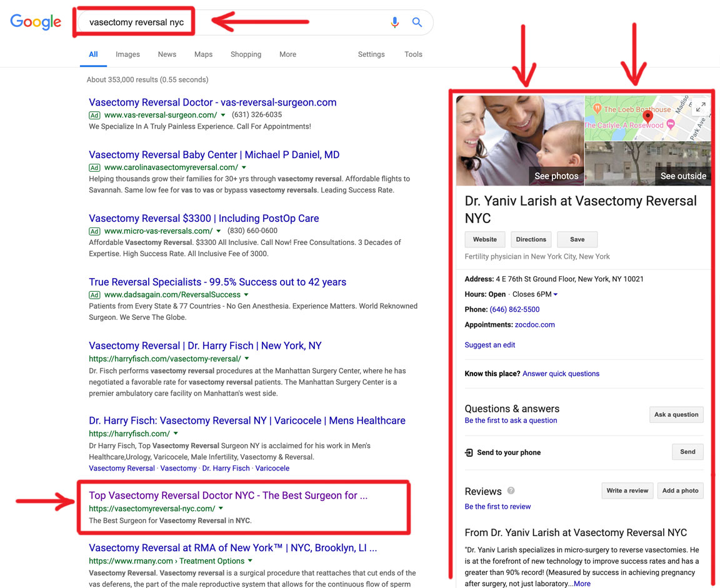Open Dr. Harry Fisch Varicocele Mens Healthcare result

point(247,421)
